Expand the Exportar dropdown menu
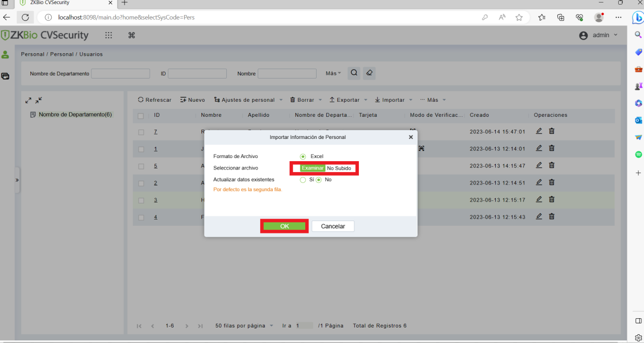Screen dimensions: 644x343 tap(348, 100)
